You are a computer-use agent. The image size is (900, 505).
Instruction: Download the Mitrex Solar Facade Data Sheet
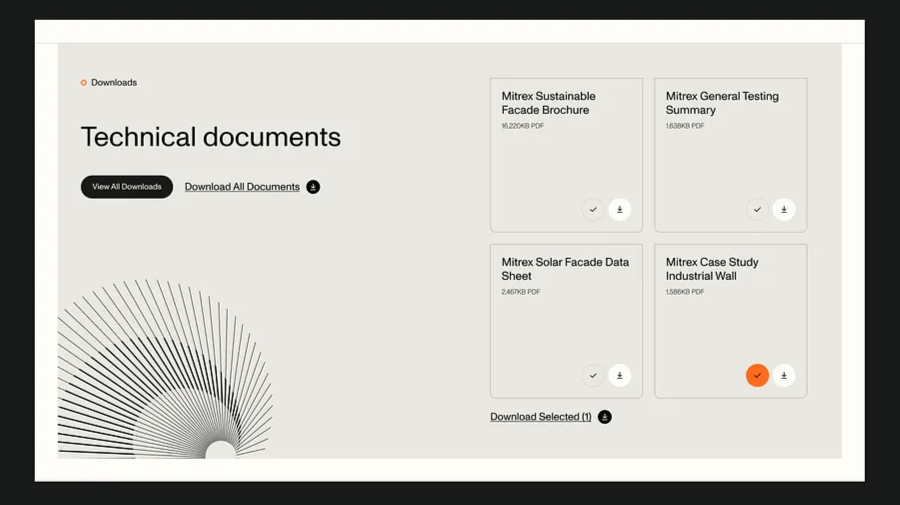tap(619, 375)
